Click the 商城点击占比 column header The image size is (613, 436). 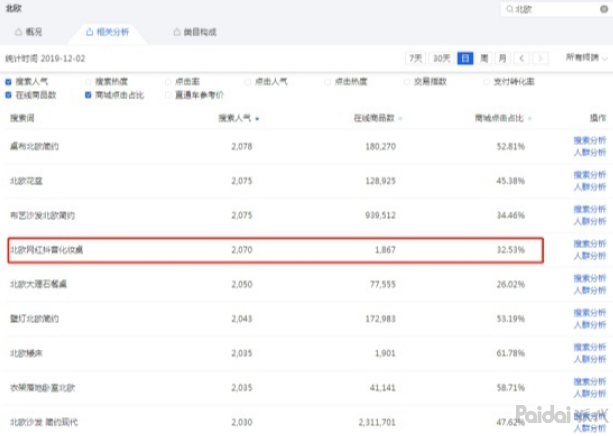pyautogui.click(x=499, y=118)
